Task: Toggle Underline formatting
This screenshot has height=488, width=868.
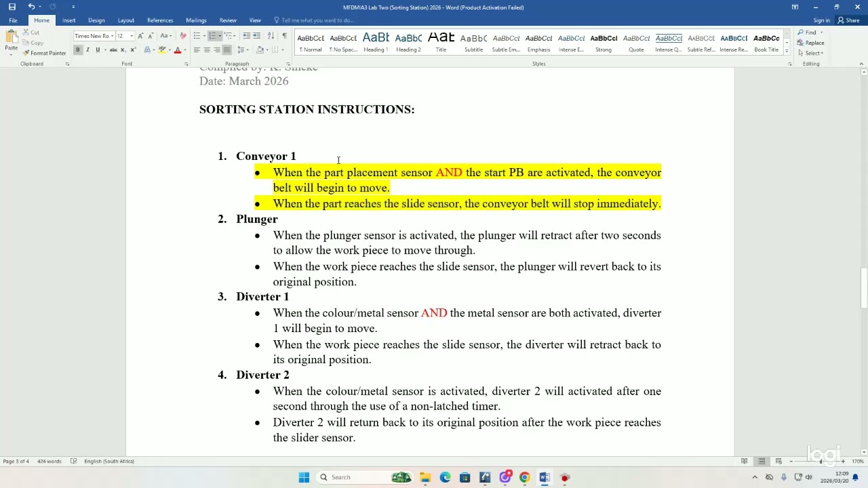Action: pyautogui.click(x=98, y=50)
